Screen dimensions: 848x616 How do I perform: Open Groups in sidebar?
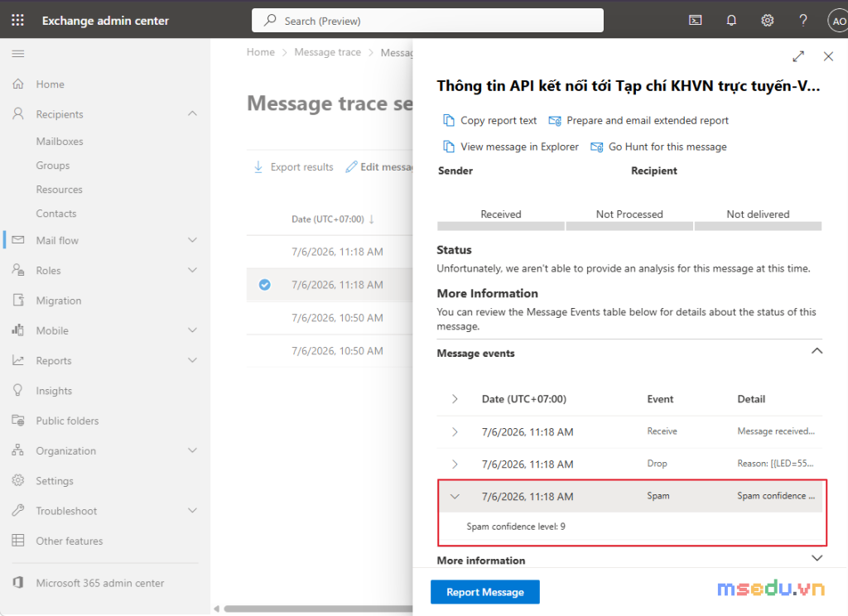(x=52, y=166)
